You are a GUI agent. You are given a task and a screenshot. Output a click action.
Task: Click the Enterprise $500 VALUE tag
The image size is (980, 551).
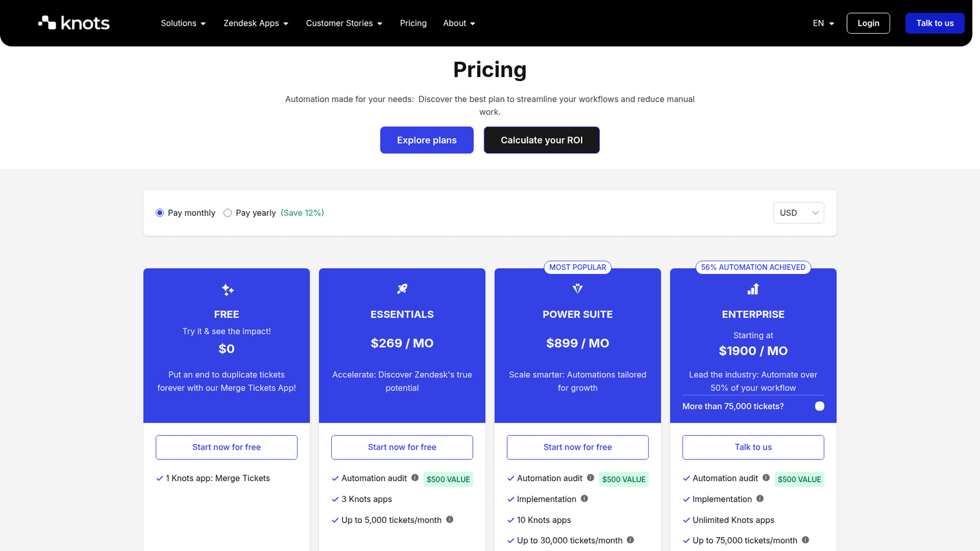799,479
